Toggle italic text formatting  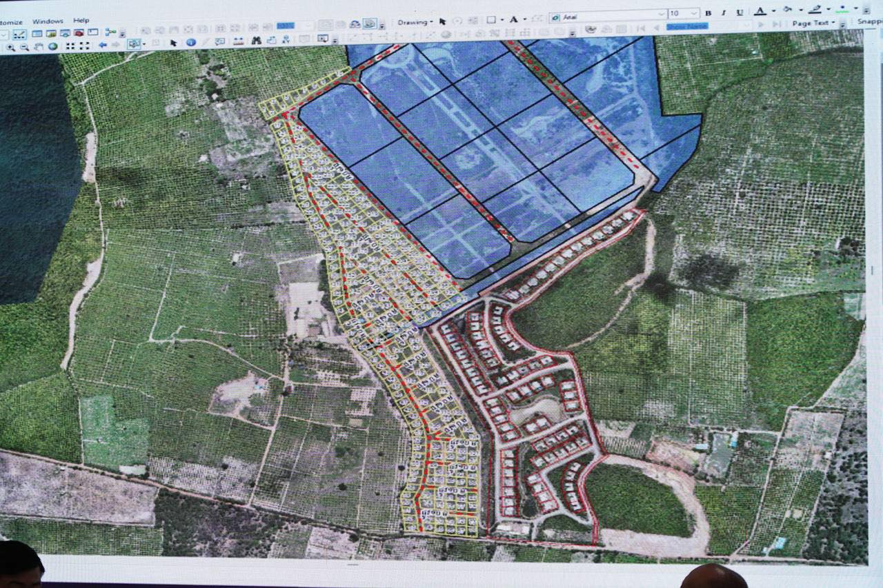coord(724,13)
